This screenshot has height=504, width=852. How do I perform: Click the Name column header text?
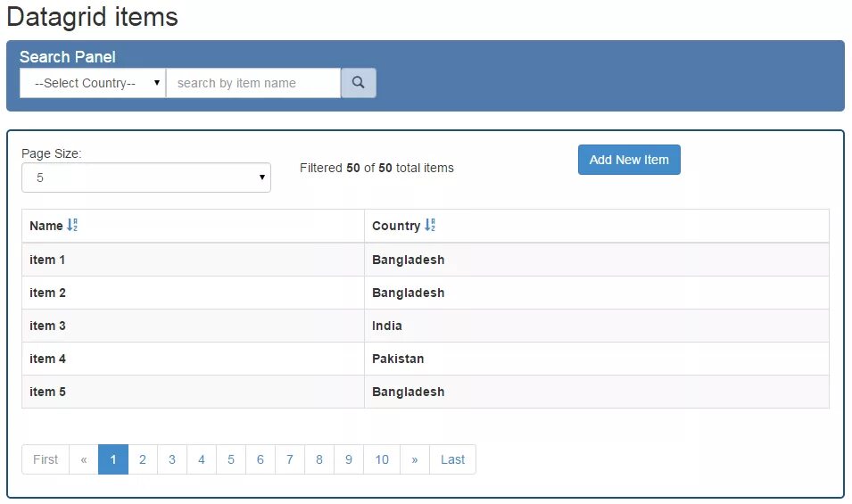(x=46, y=226)
